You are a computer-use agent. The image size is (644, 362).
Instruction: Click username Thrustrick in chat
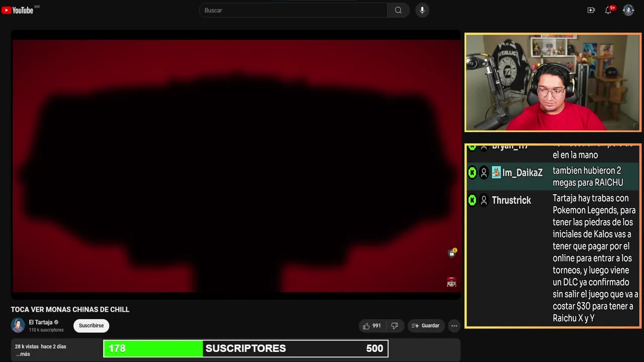click(511, 200)
